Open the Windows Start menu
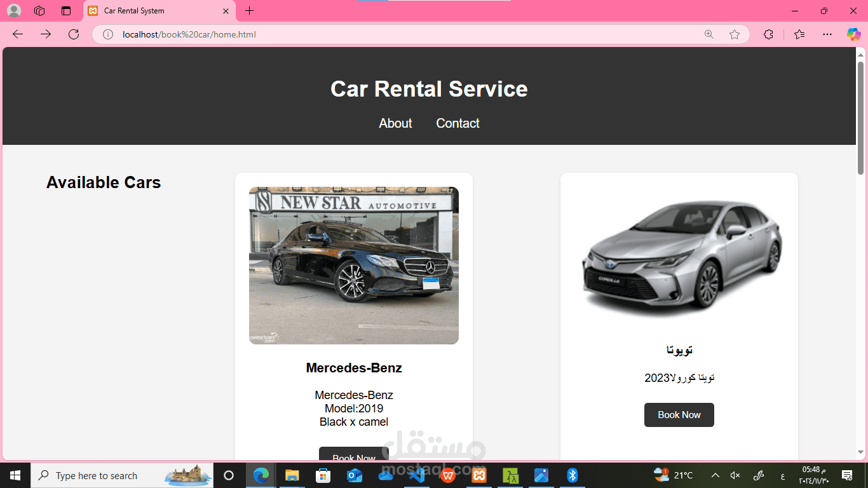868x488 pixels. [x=15, y=475]
